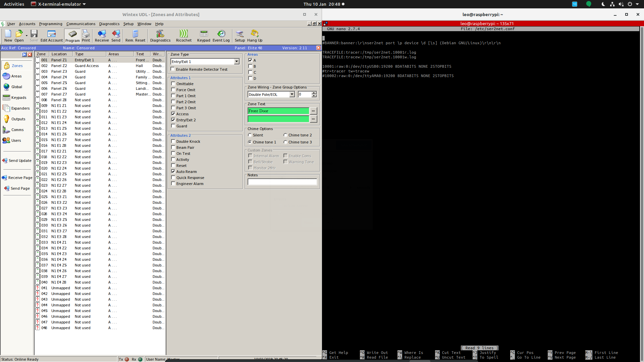Click the Receive Page button
This screenshot has width=644, height=362.
pos(18,177)
